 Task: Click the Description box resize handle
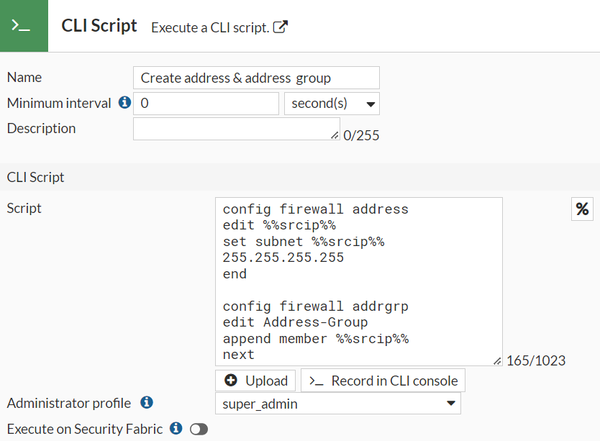point(335,136)
